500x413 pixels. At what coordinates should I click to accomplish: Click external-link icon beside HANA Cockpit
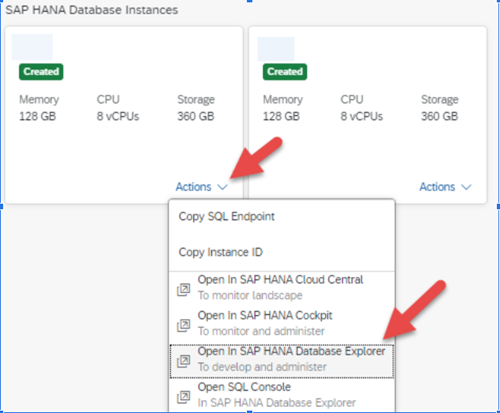click(x=183, y=325)
